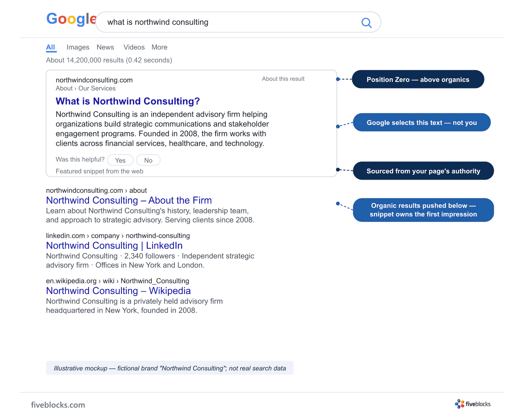Click the Position Zero — above organics label
Viewport: 525px width, 420px height.
click(418, 79)
